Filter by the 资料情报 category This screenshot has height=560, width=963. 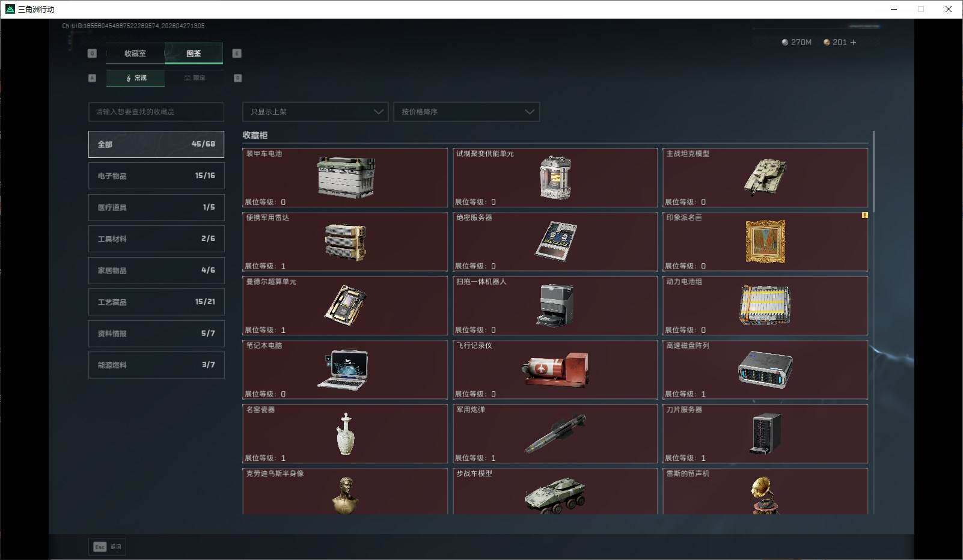156,333
